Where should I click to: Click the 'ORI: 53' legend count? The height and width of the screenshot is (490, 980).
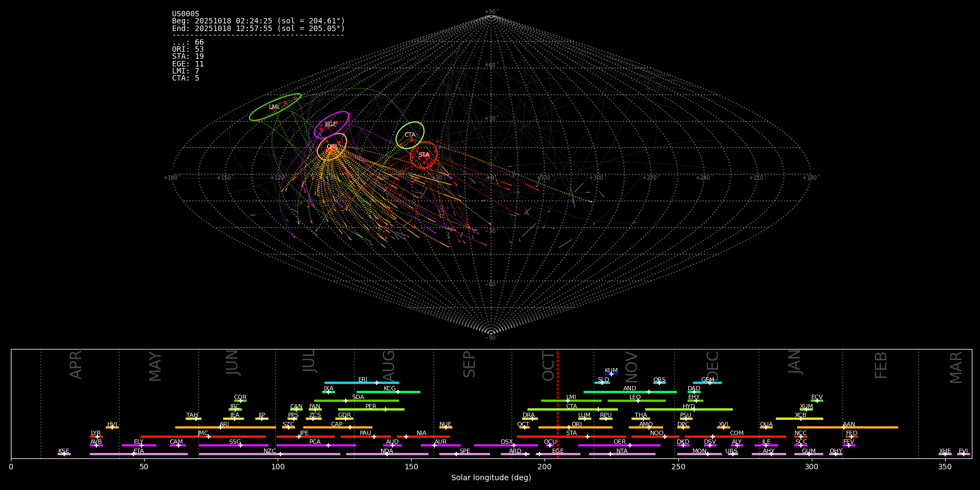pyautogui.click(x=188, y=50)
